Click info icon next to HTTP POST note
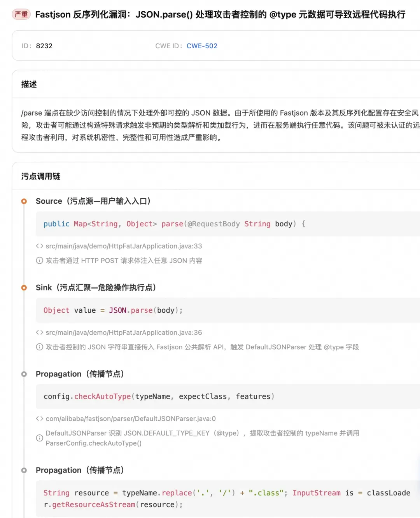 coord(39,261)
